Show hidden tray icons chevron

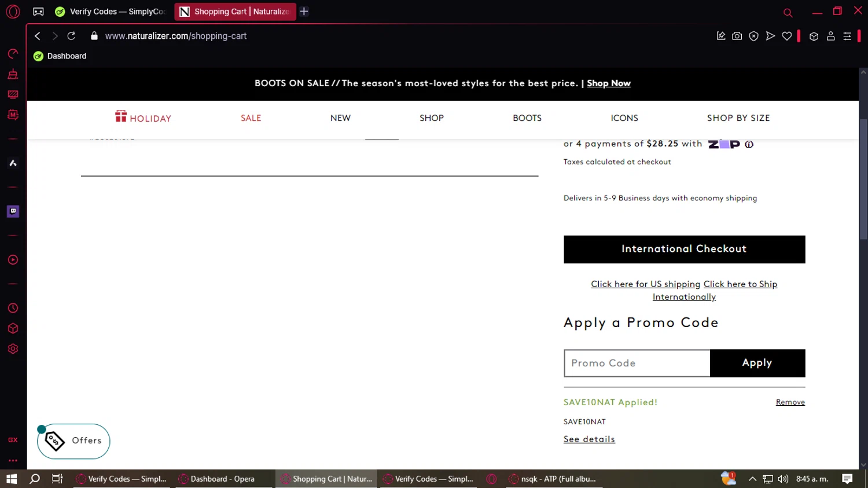(x=752, y=479)
